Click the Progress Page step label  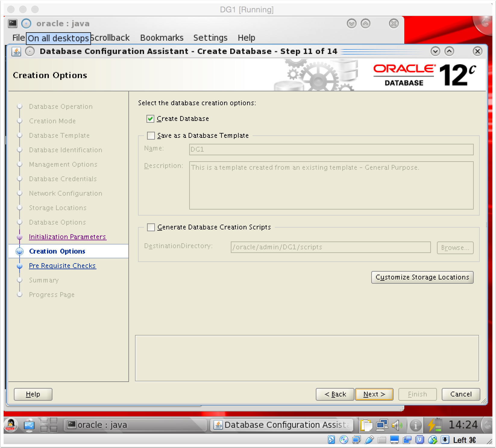(x=52, y=295)
